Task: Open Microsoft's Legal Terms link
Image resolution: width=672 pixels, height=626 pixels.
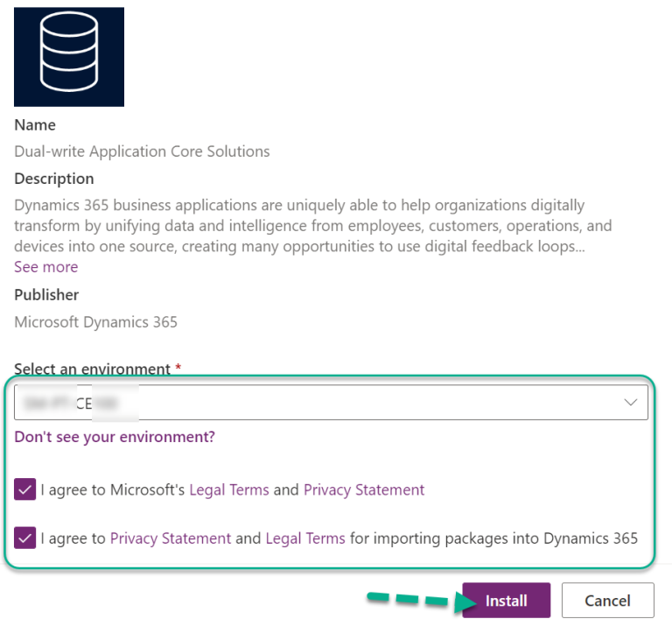Action: pyautogui.click(x=229, y=490)
